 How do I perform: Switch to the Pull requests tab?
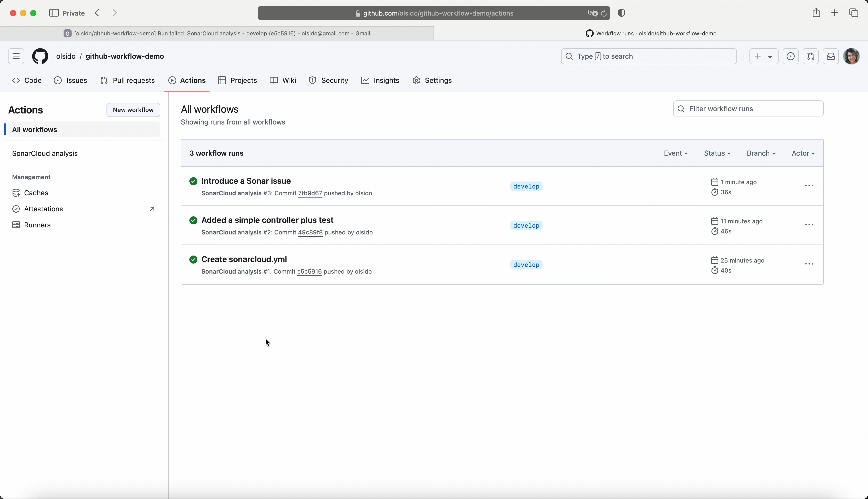pos(128,80)
